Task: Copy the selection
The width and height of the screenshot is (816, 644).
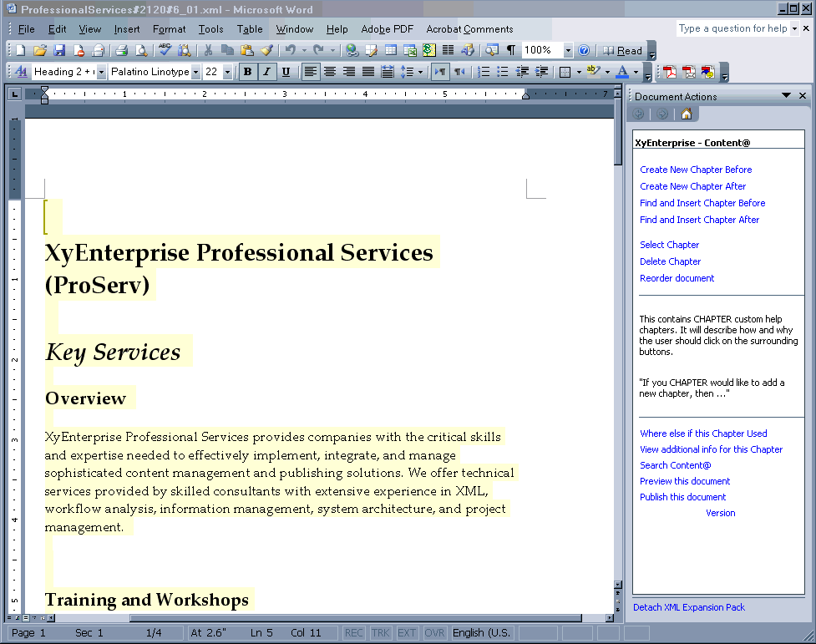Action: click(227, 50)
